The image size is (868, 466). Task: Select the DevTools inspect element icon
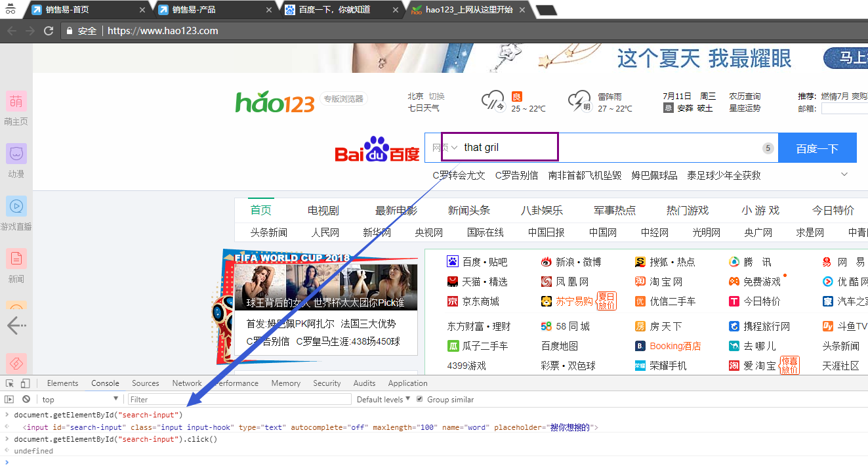[x=10, y=383]
